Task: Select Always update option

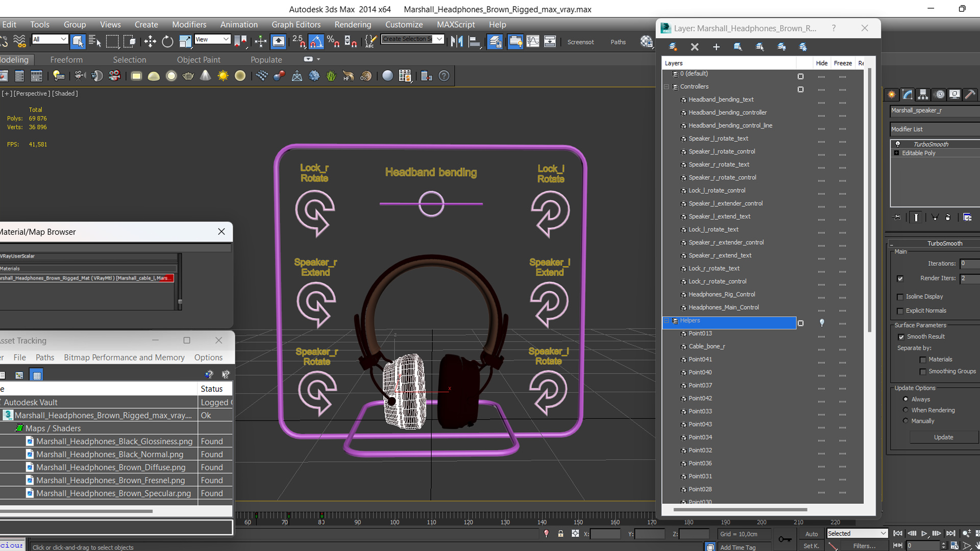Action: coord(905,399)
